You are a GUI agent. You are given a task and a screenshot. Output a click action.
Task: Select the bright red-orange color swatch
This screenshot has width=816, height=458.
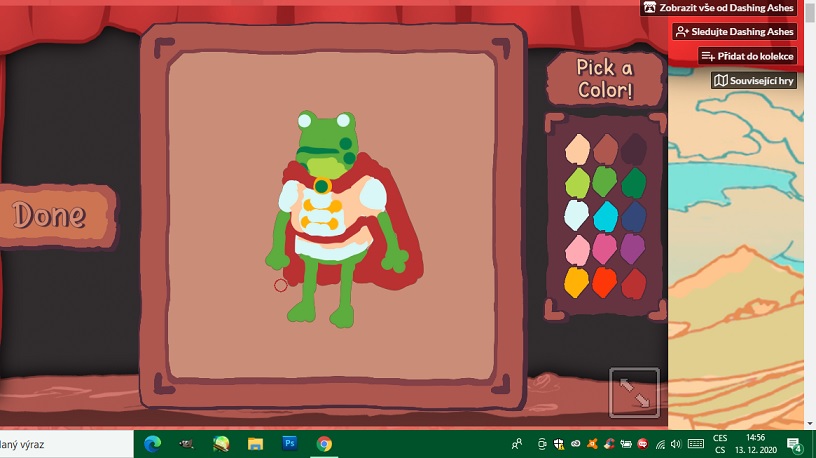[x=604, y=282]
